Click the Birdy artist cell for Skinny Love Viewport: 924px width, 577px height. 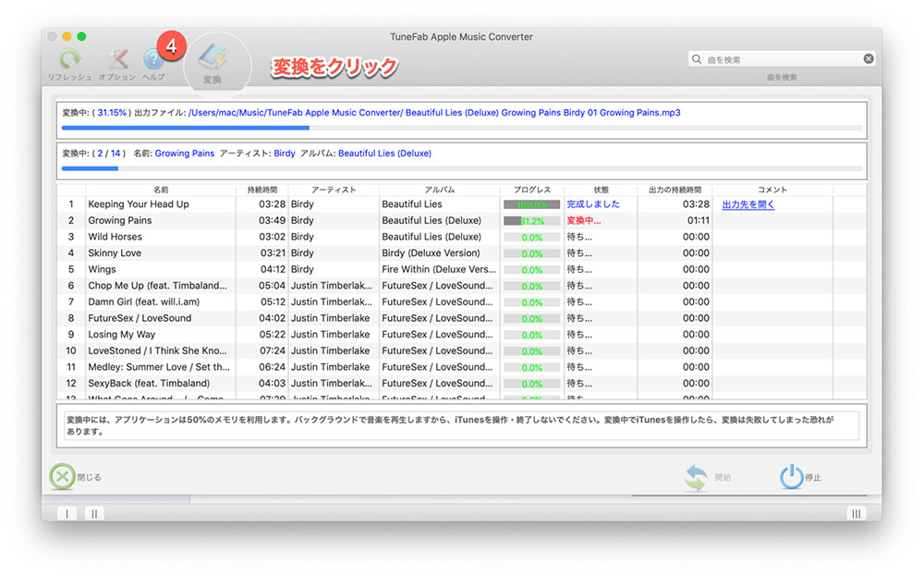(x=302, y=253)
